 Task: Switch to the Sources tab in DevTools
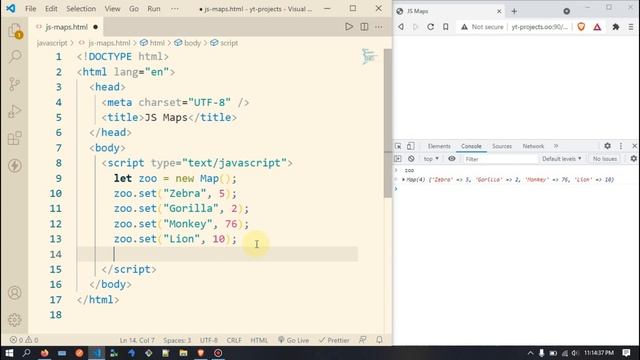click(502, 146)
